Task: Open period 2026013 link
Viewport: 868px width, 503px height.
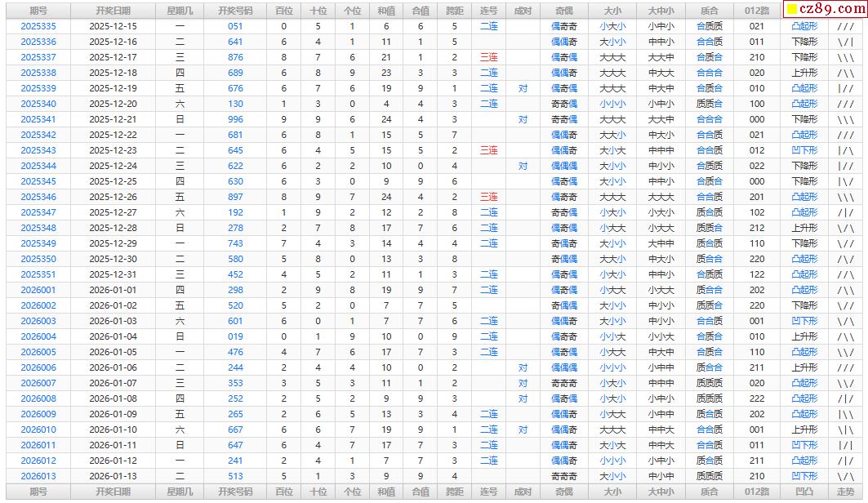Action: (38, 475)
